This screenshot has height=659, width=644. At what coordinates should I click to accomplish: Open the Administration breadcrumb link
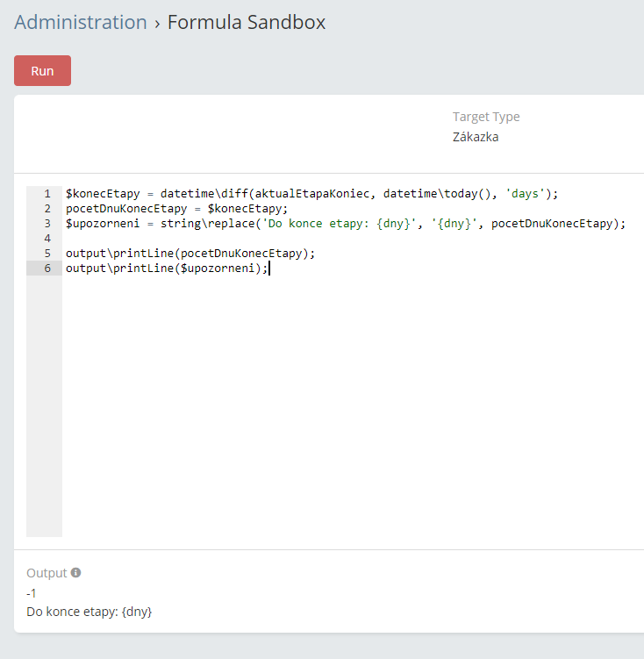coord(81,23)
